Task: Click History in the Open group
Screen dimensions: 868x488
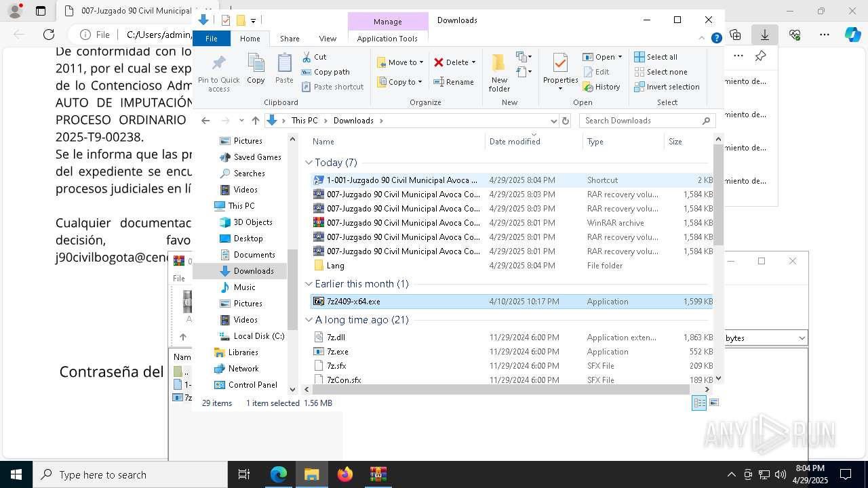Action: click(601, 87)
